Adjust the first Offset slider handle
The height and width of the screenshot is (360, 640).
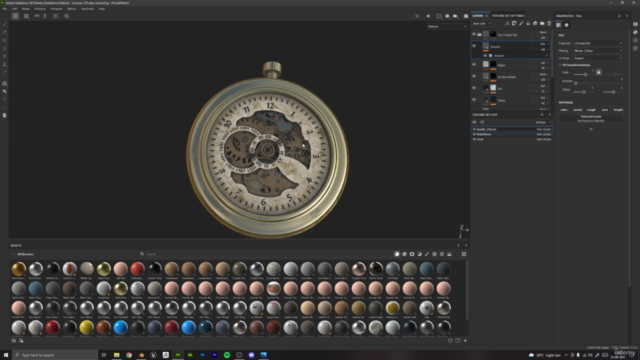[584, 92]
